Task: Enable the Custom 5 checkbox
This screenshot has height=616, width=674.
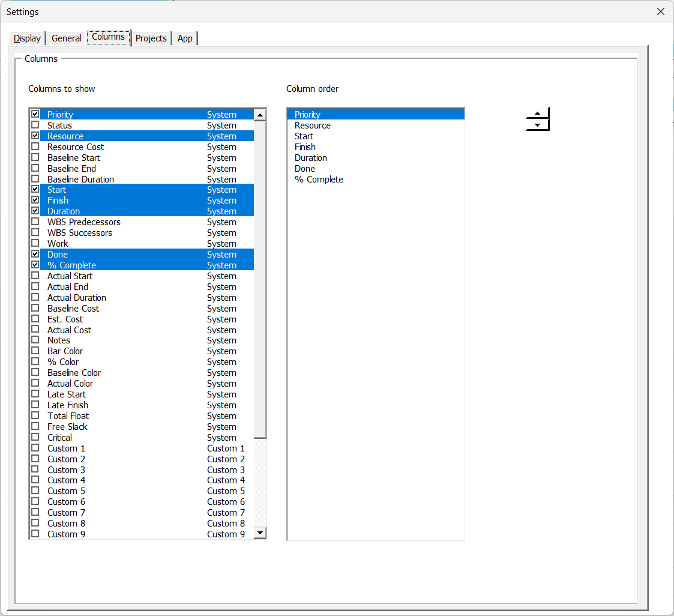Action: [35, 490]
